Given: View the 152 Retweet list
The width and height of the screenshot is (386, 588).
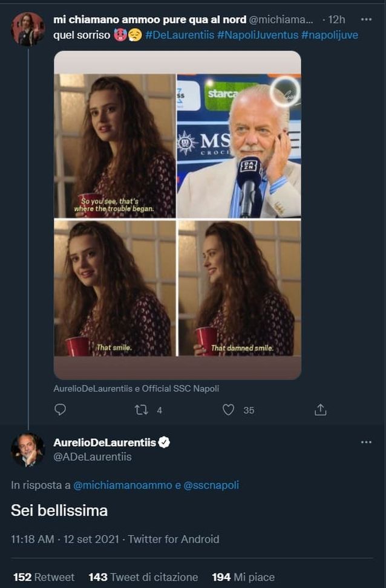Looking at the screenshot, I should pyautogui.click(x=44, y=577).
